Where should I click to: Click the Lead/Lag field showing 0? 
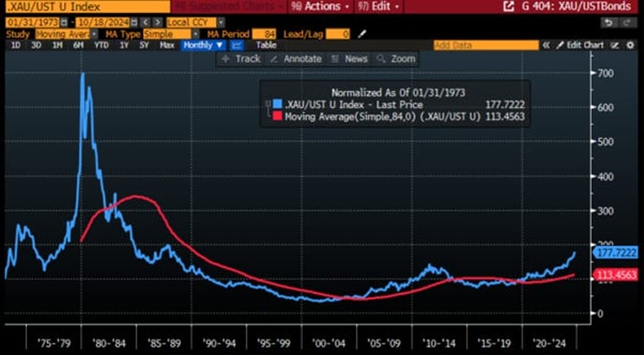click(x=338, y=34)
